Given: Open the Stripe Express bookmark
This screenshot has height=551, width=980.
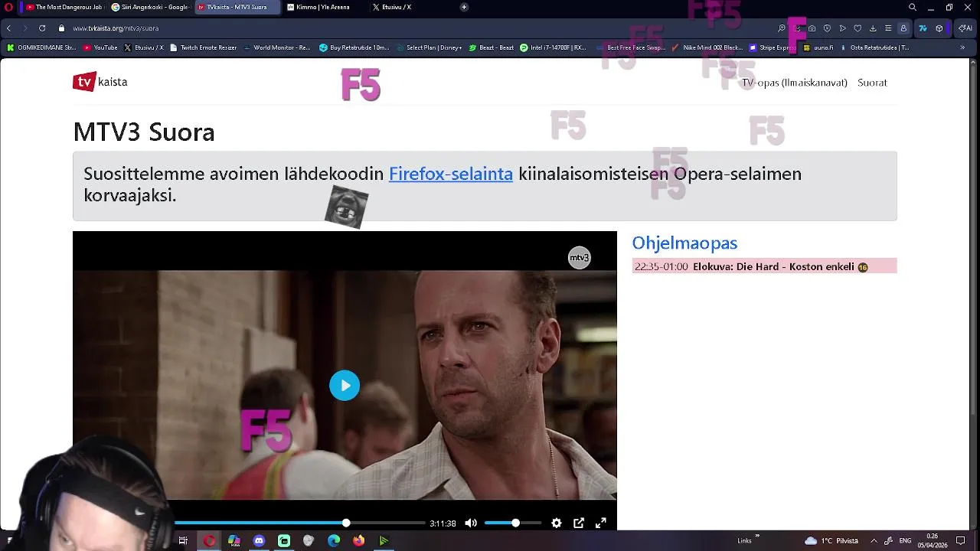Looking at the screenshot, I should [x=773, y=47].
